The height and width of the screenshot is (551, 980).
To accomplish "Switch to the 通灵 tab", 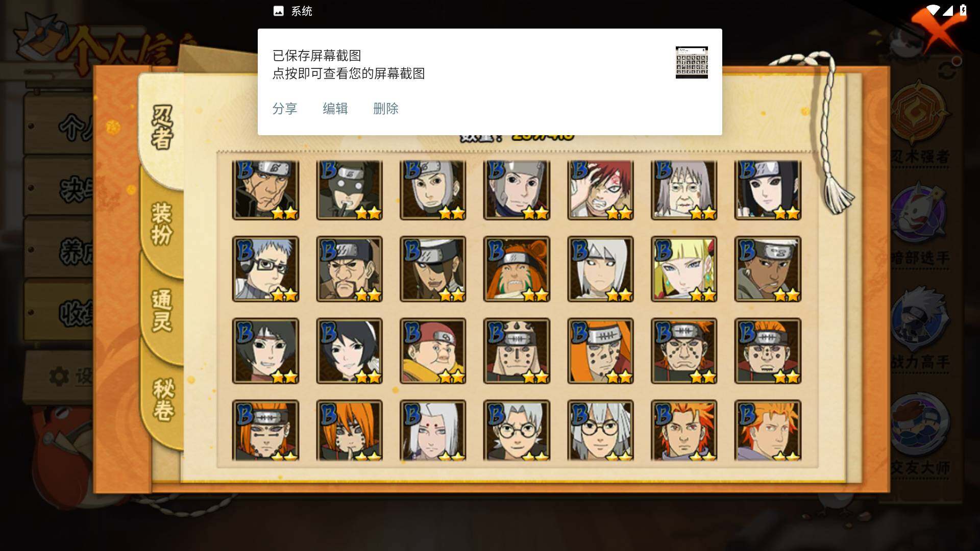I will 162,310.
